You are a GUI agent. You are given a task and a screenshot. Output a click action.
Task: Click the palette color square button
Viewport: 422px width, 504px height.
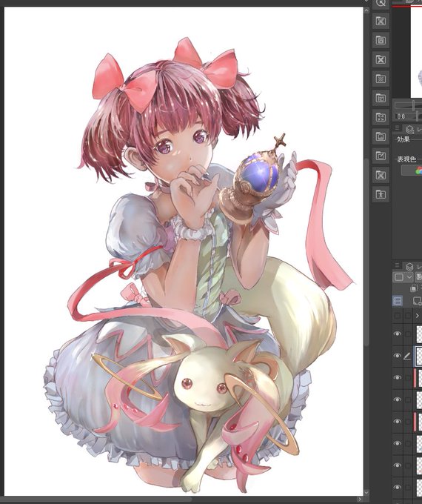(x=399, y=277)
